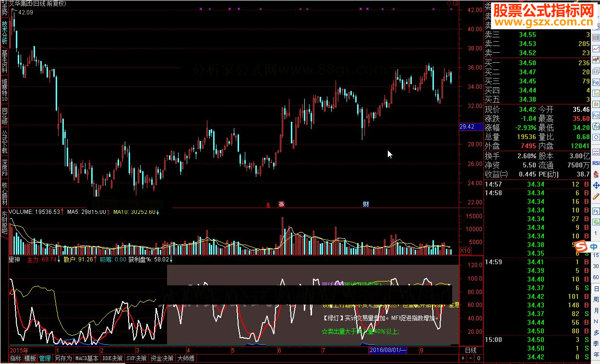
Task: Switch to 大师傅 template
Action: click(186, 358)
